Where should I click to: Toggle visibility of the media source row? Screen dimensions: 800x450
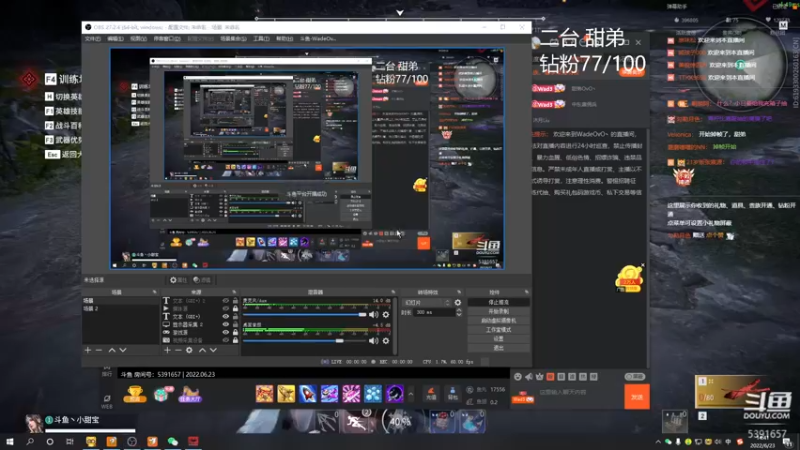tap(226, 309)
